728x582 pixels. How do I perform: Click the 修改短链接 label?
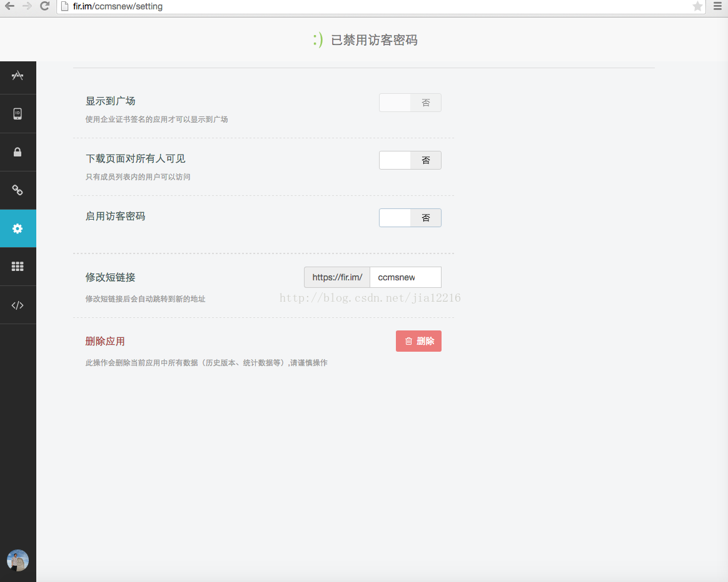point(111,277)
